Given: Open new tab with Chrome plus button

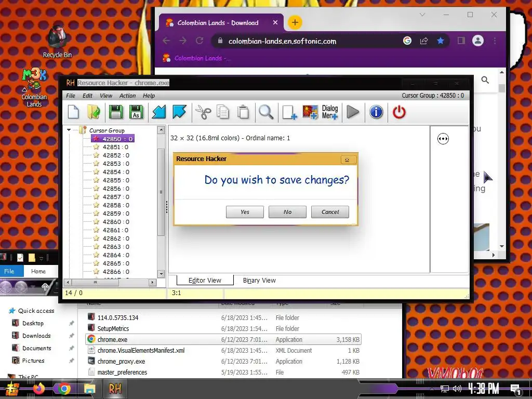Looking at the screenshot, I should 295,22.
